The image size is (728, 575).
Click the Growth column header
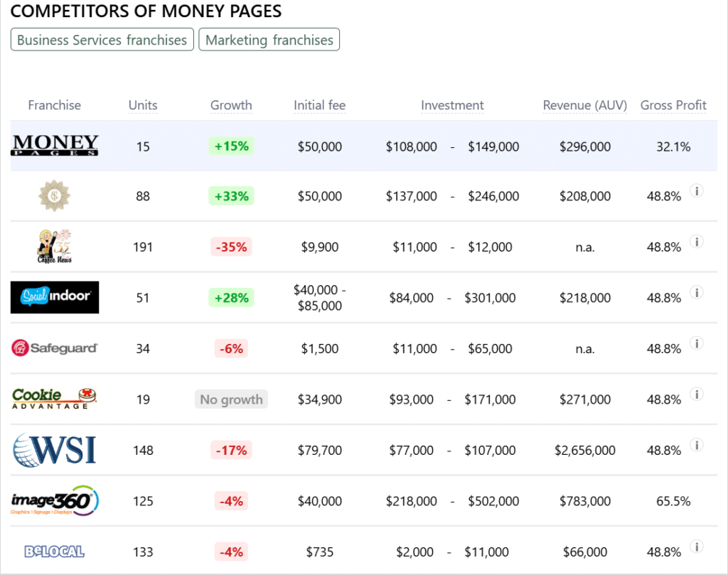tap(231, 105)
